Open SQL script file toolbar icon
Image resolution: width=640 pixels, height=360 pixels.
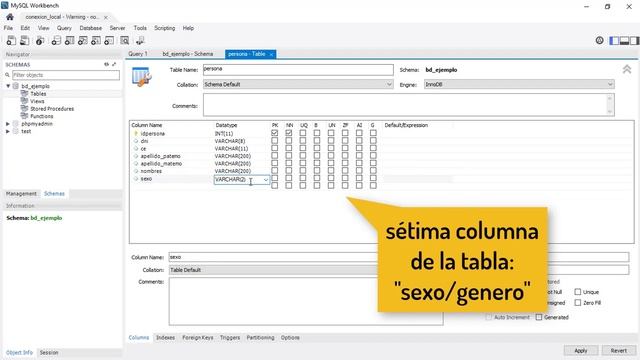click(25, 40)
